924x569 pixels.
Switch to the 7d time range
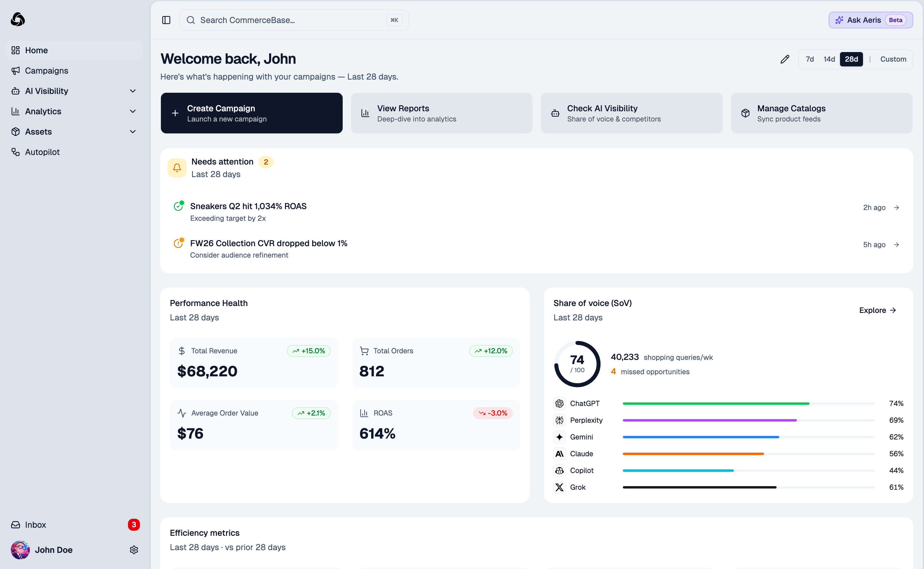click(810, 59)
